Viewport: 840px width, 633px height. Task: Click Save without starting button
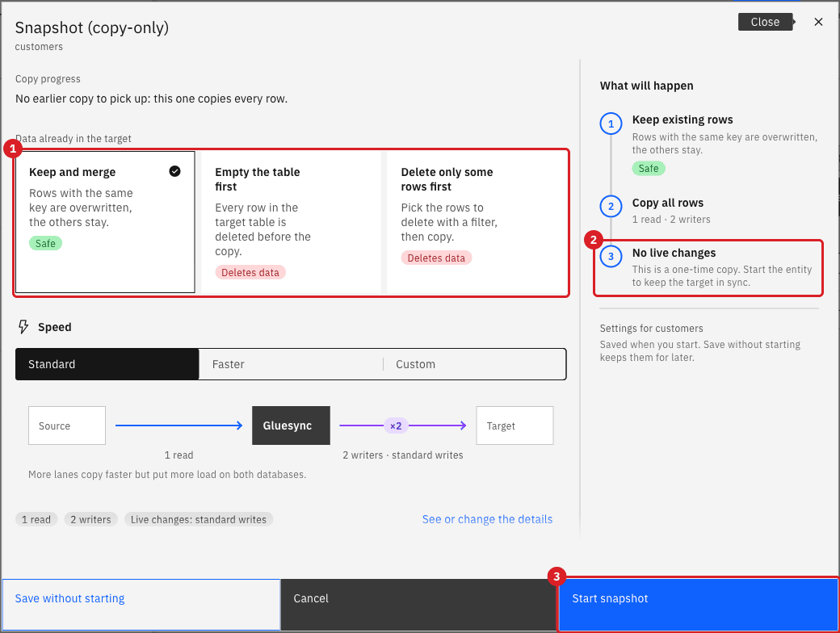click(141, 605)
